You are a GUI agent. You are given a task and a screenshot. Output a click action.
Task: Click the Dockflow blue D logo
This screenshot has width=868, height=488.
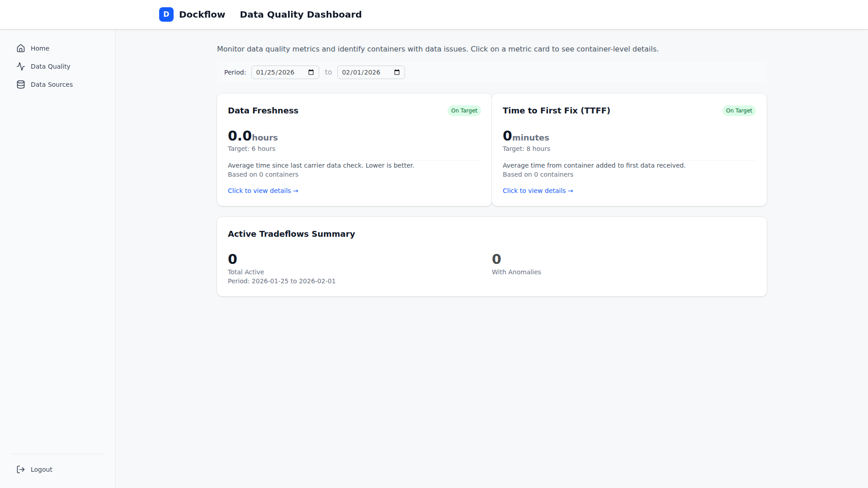point(166,14)
